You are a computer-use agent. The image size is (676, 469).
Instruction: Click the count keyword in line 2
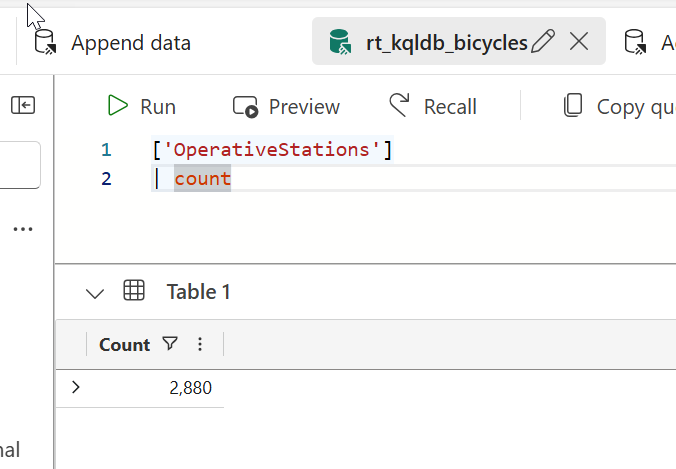[202, 179]
